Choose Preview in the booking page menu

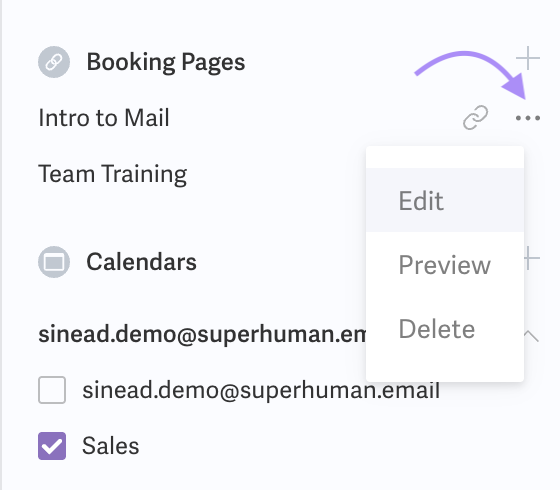point(445,265)
